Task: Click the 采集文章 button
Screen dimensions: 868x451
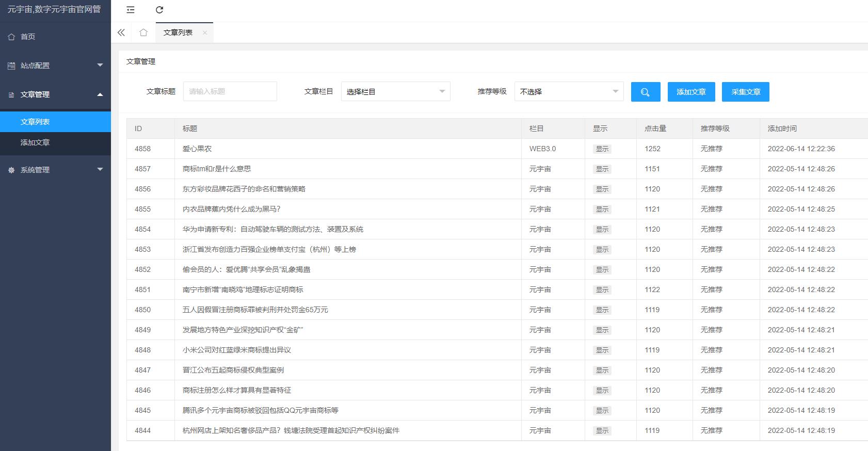Action: [745, 92]
